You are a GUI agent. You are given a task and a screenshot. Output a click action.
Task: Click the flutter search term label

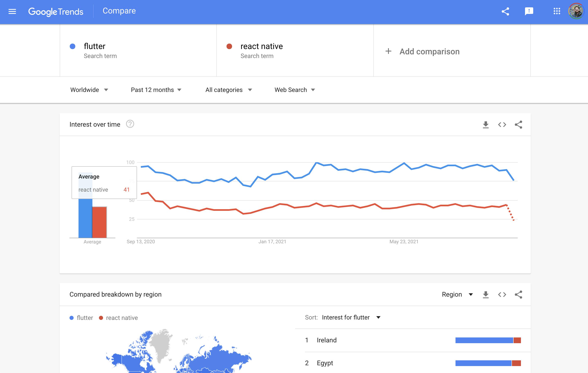tap(95, 46)
